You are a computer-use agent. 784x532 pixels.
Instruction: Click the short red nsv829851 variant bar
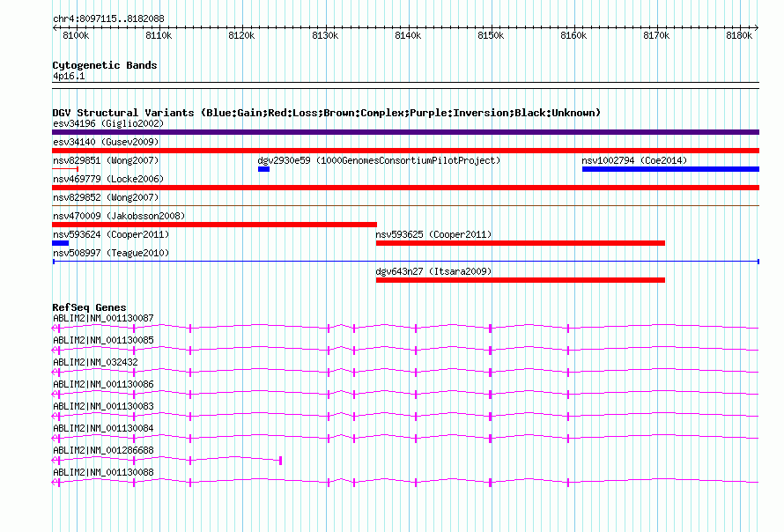click(x=65, y=169)
